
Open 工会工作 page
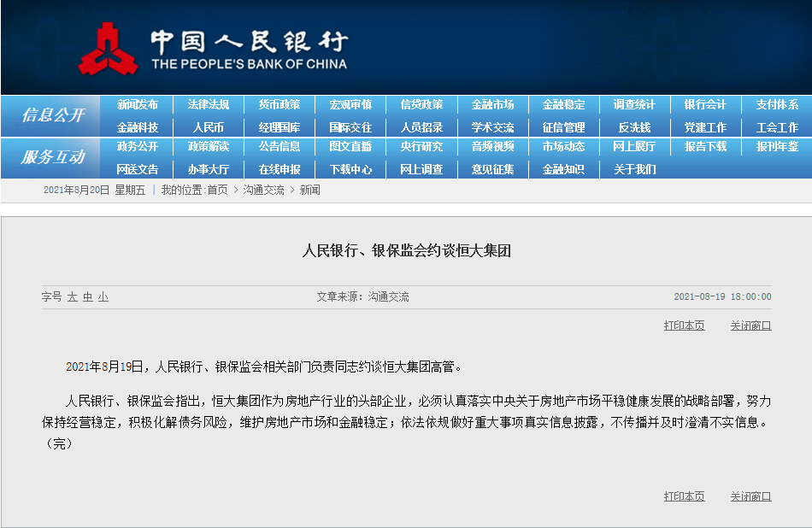click(777, 127)
